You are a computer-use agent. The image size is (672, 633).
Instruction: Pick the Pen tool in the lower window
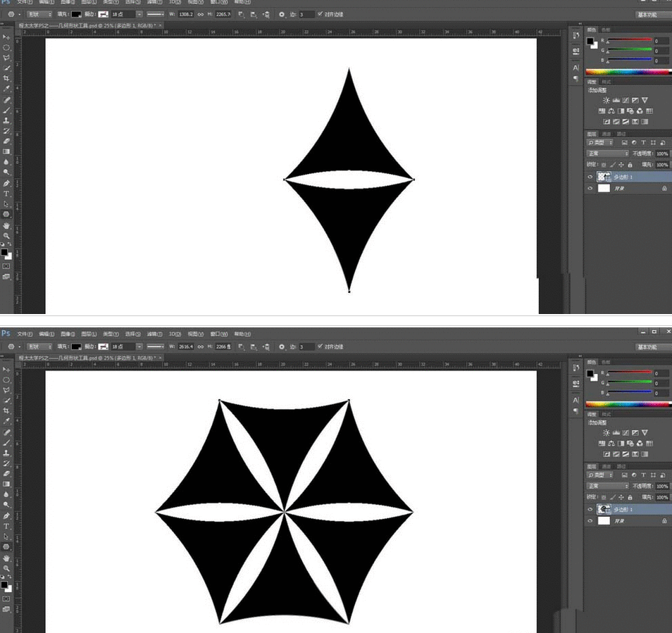(x=6, y=515)
